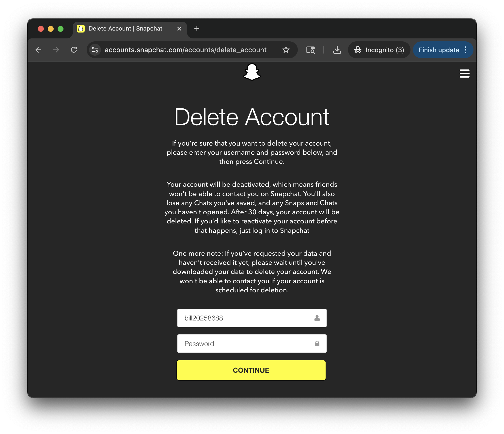
Task: Click the username field with bill20258688
Action: (x=252, y=318)
